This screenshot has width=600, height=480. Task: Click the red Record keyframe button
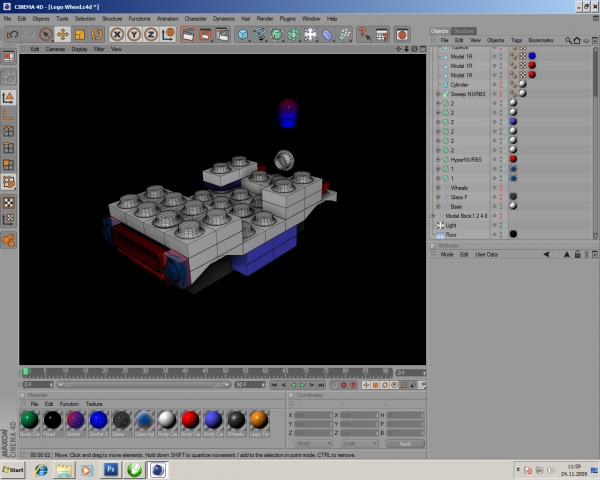[344, 385]
